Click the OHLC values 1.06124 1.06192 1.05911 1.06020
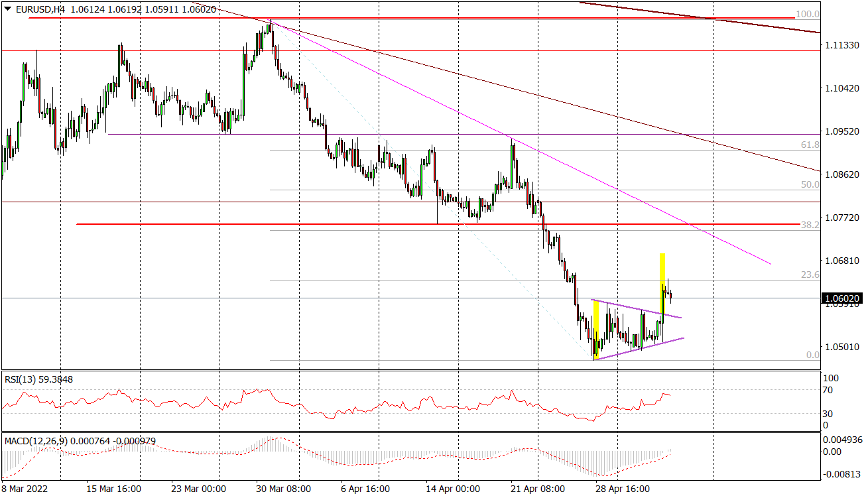The width and height of the screenshot is (868, 498). [x=143, y=9]
